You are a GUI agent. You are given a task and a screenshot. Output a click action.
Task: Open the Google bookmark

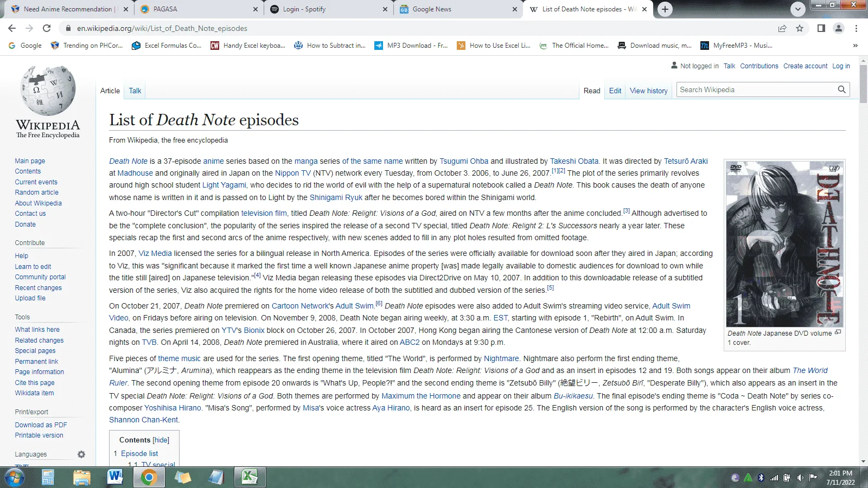[x=25, y=46]
